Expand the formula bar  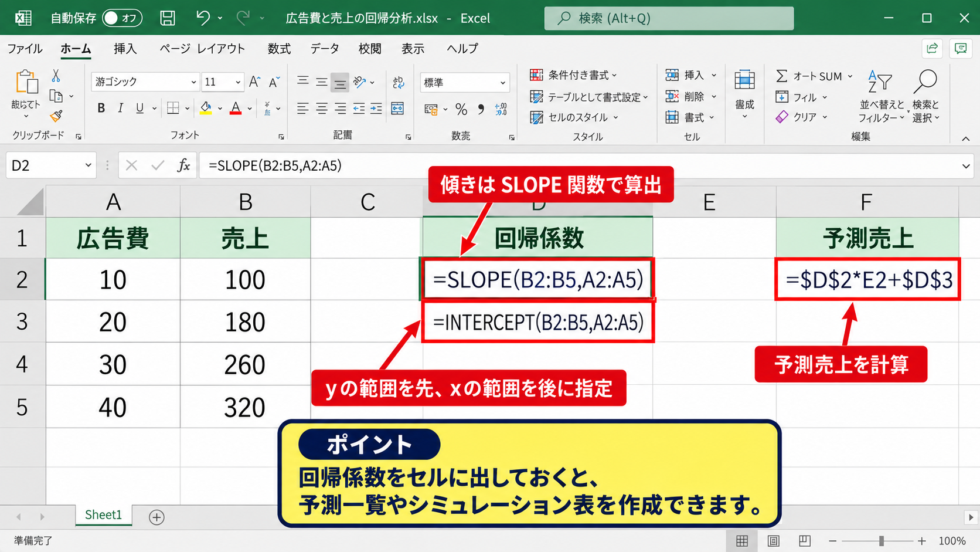click(x=966, y=166)
